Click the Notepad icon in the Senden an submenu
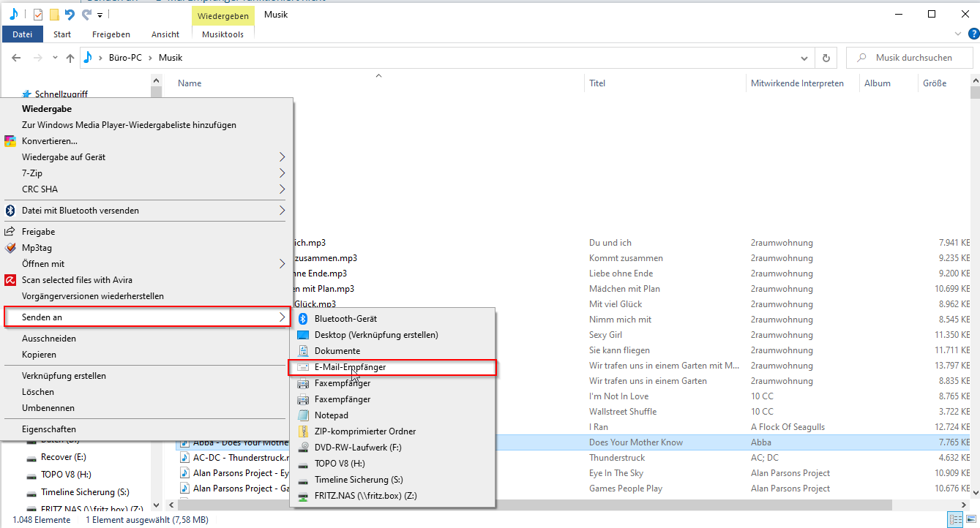This screenshot has height=528, width=980. pos(303,415)
